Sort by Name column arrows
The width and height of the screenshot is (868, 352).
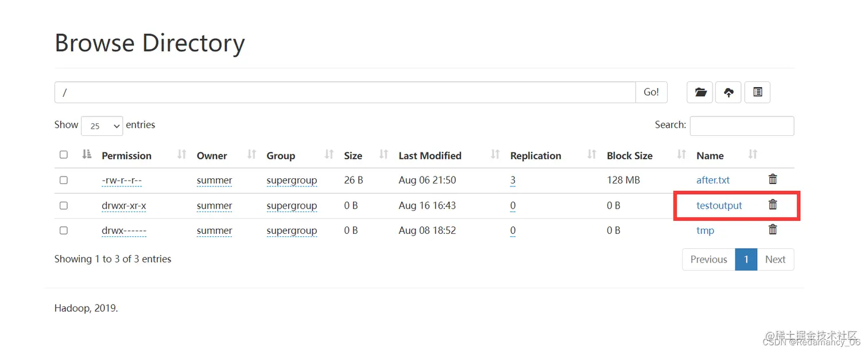[x=753, y=154]
